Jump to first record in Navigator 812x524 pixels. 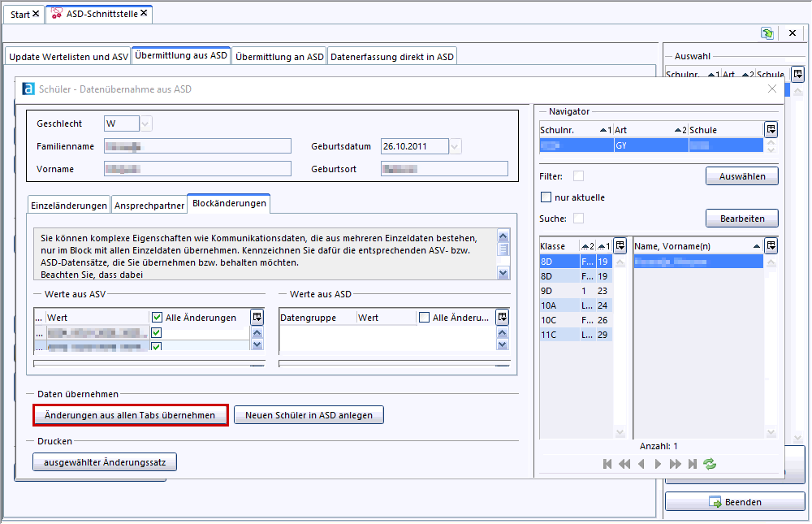[x=607, y=464]
